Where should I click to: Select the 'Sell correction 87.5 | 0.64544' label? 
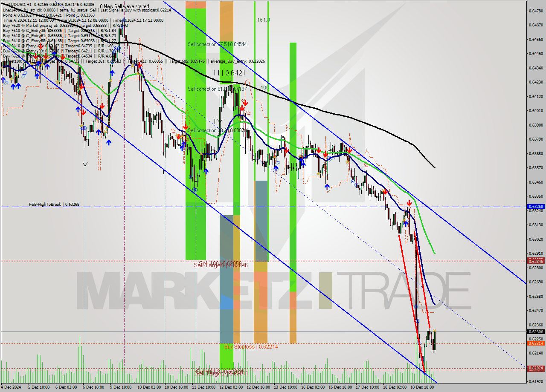217,44
